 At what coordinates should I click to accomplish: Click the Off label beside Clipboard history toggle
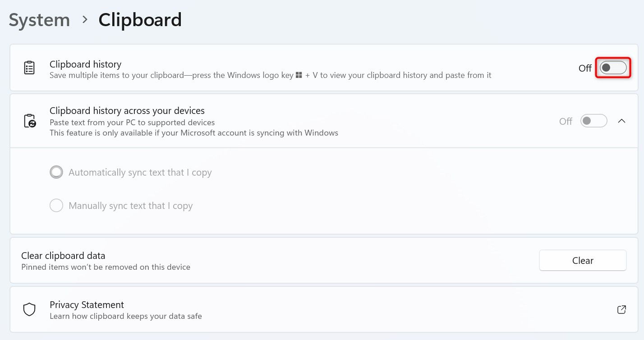click(584, 68)
